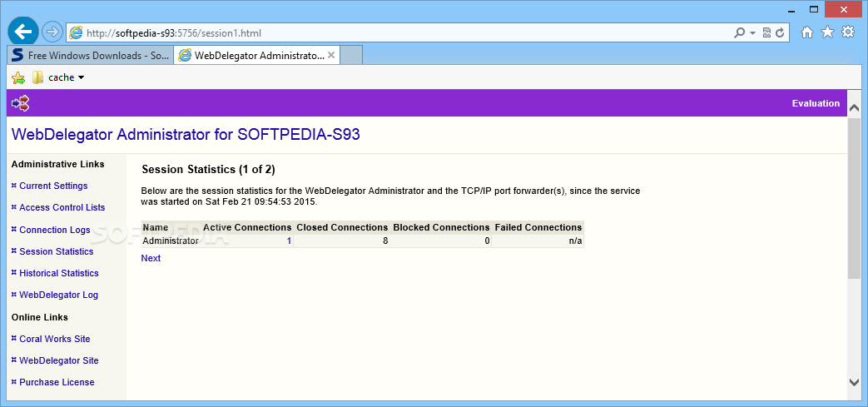Click the active connections value 1
Screen dimensions: 868x407
coord(289,241)
